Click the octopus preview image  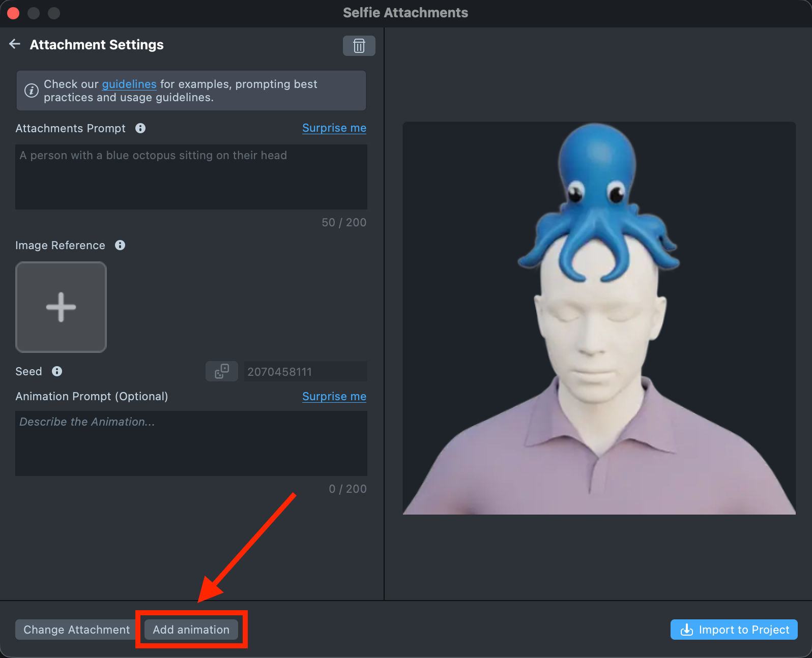pyautogui.click(x=599, y=318)
